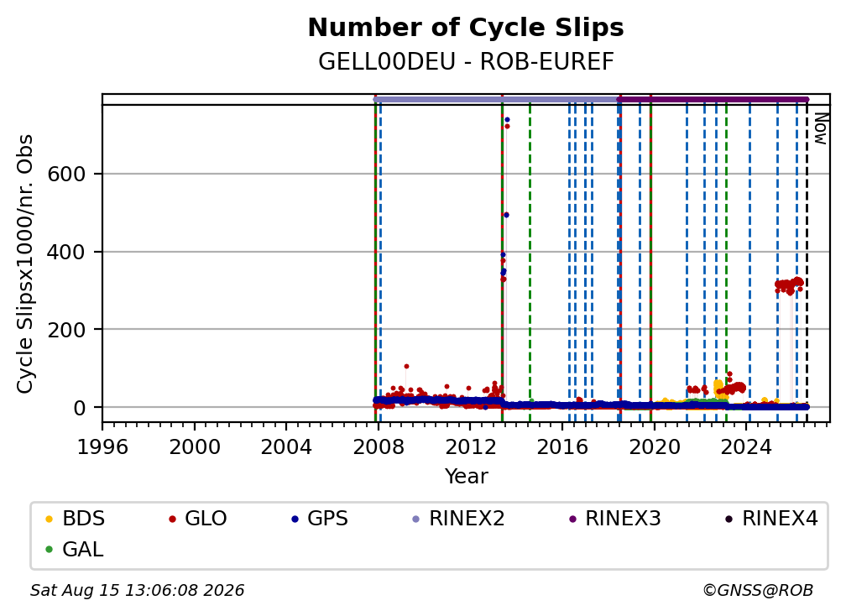Viewport: 846px width, 616px height.
Task: Click the 400 tick label on the y-axis
Action: coord(66,252)
